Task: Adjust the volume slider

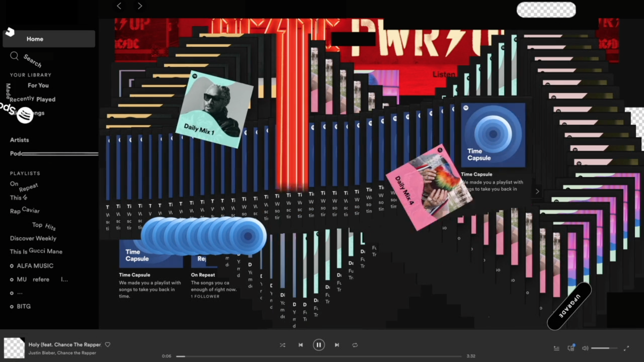Action: click(x=604, y=348)
